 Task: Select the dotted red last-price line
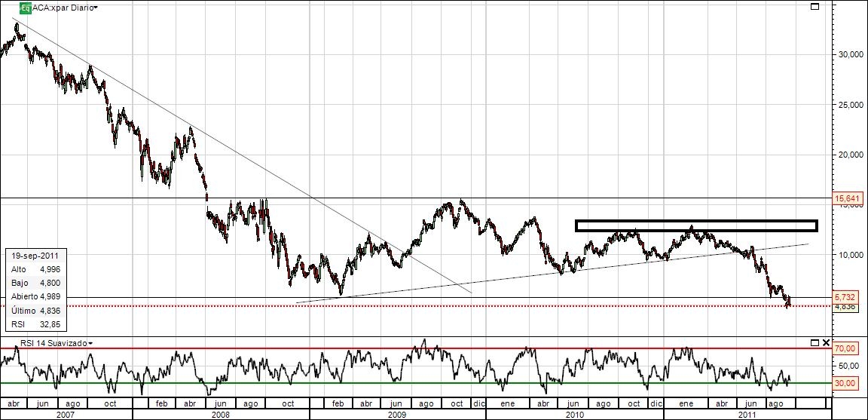pyautogui.click(x=416, y=306)
